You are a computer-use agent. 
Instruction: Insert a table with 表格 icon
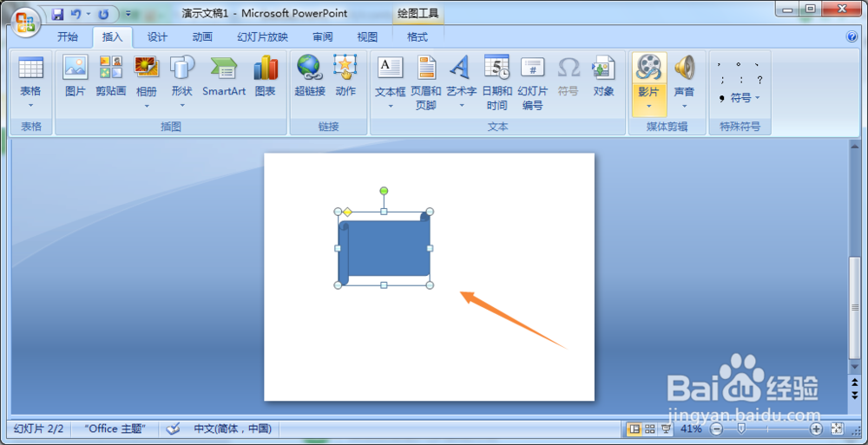pyautogui.click(x=31, y=68)
